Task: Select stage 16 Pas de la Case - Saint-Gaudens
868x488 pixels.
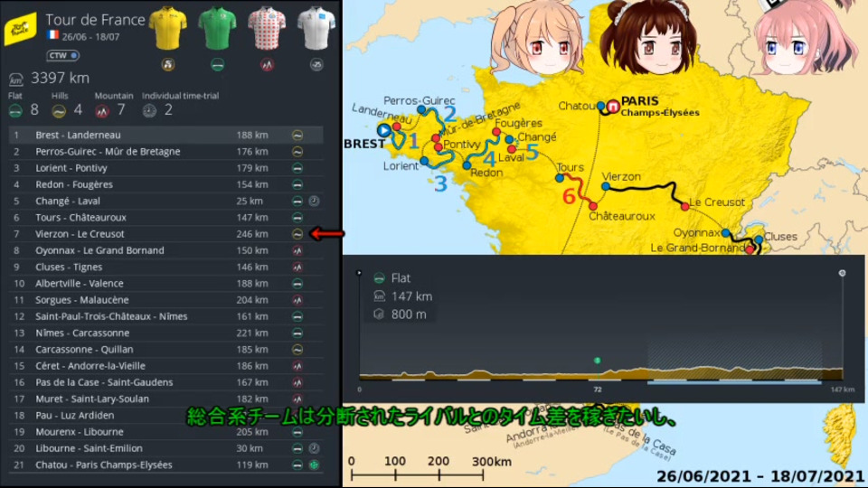Action: click(x=166, y=382)
